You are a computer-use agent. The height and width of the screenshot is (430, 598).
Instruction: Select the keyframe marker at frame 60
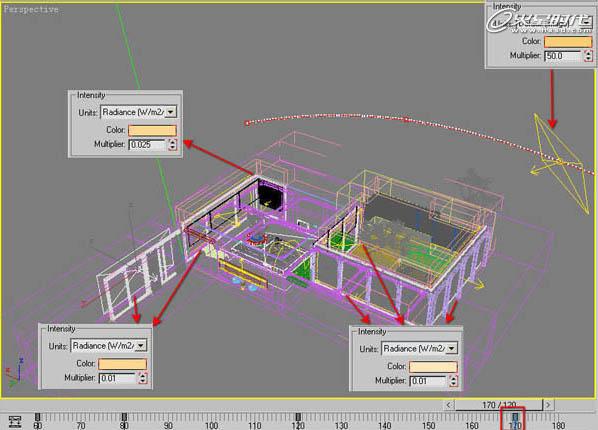click(x=37, y=417)
